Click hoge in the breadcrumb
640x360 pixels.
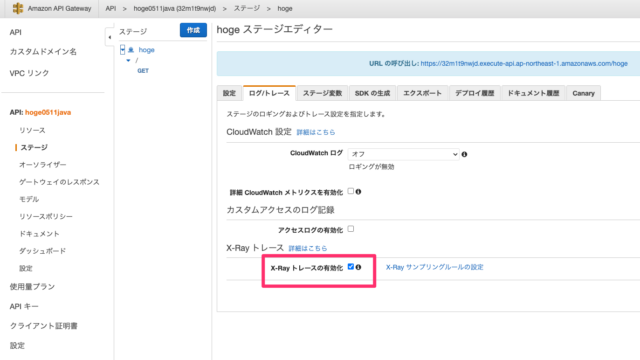click(285, 9)
